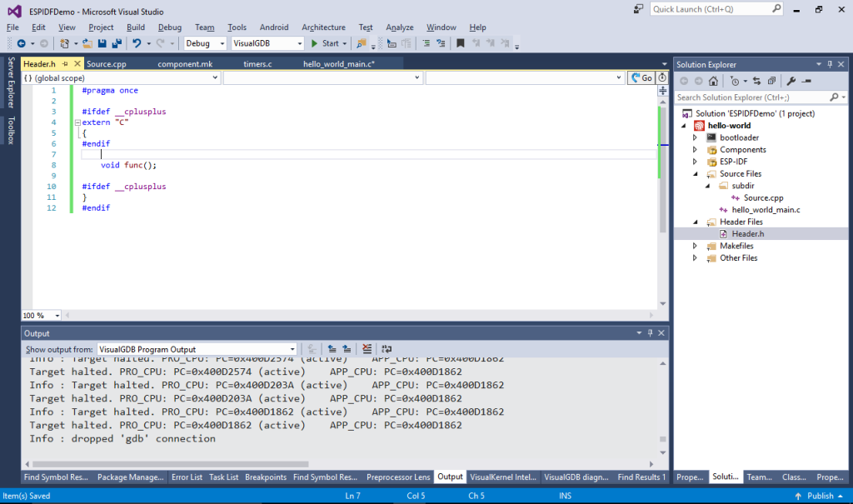Click the Search Solution Explorer input field
853x504 pixels.
(750, 97)
